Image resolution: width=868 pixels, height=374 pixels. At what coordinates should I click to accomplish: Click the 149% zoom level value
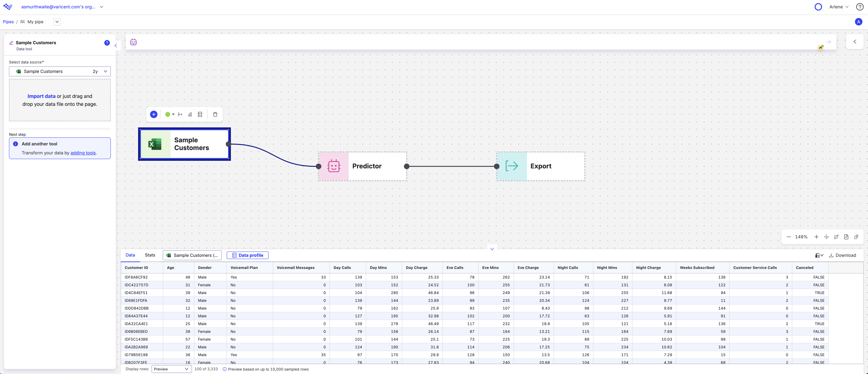pos(801,237)
